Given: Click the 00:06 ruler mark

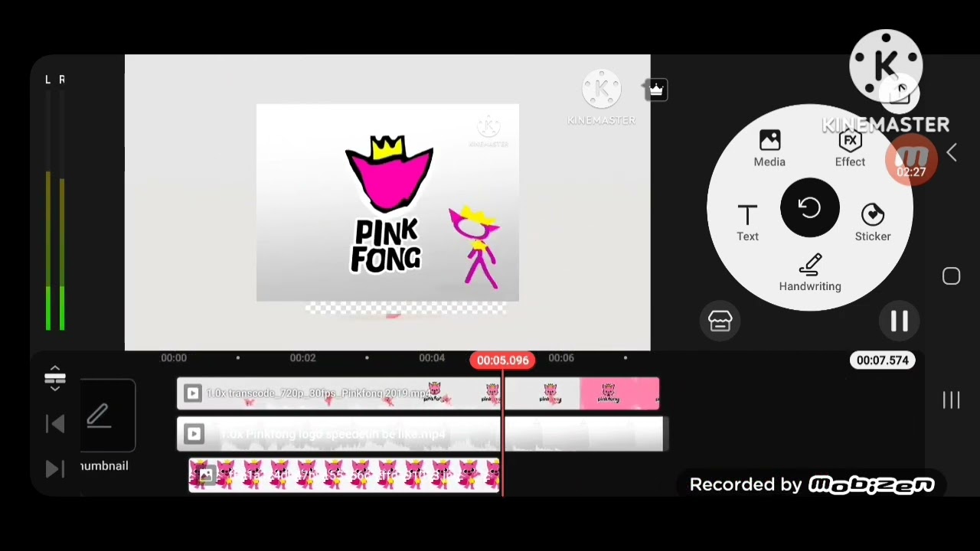Looking at the screenshot, I should [x=561, y=358].
